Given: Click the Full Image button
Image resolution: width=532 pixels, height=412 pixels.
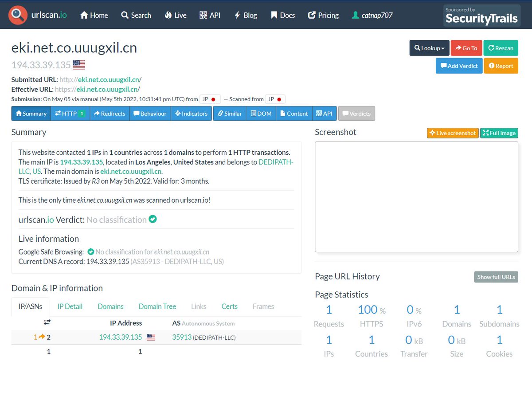Looking at the screenshot, I should 499,133.
